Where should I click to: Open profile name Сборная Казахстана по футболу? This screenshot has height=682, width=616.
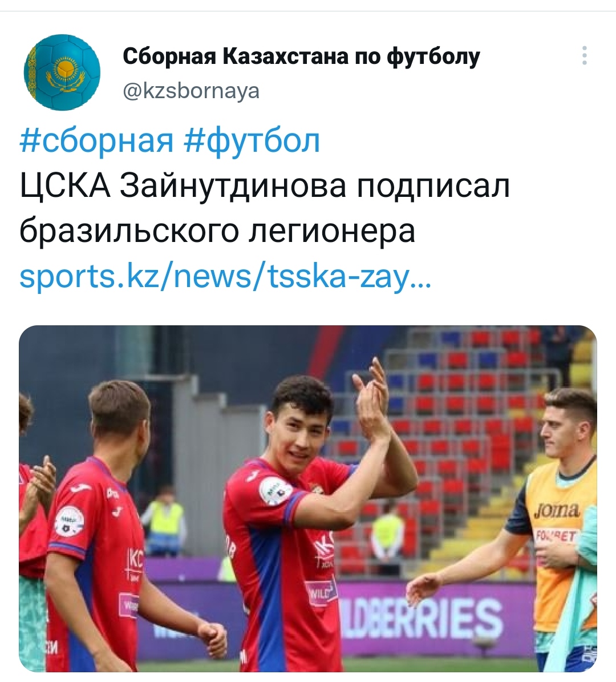pos(301,56)
